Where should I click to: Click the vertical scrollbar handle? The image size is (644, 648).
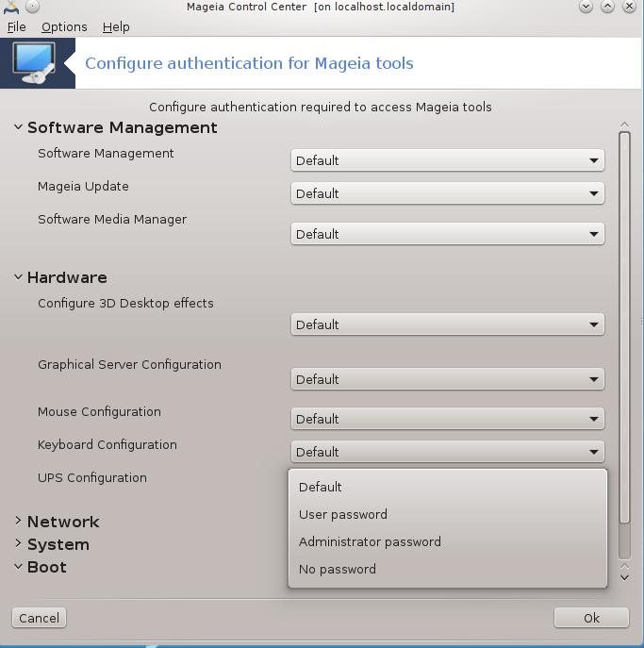point(624,327)
